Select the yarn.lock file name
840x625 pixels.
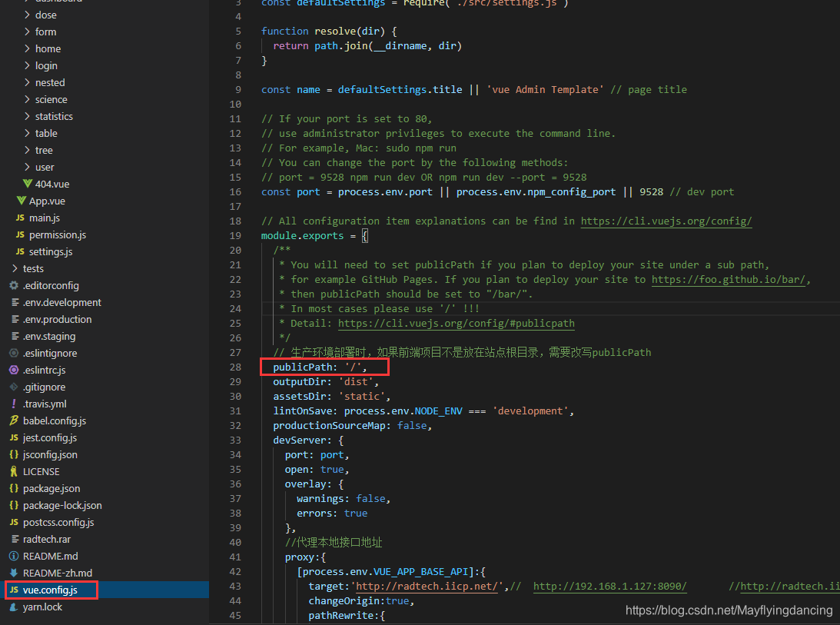[x=42, y=607]
